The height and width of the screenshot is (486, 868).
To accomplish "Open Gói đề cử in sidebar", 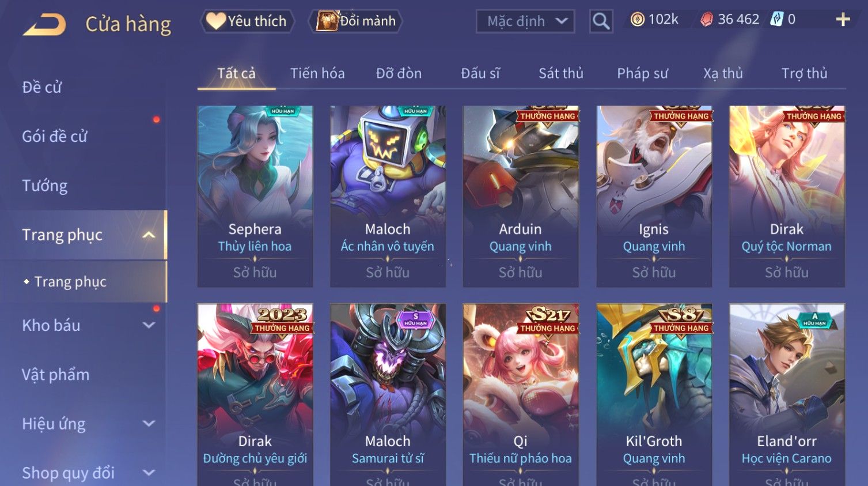I will 55,136.
